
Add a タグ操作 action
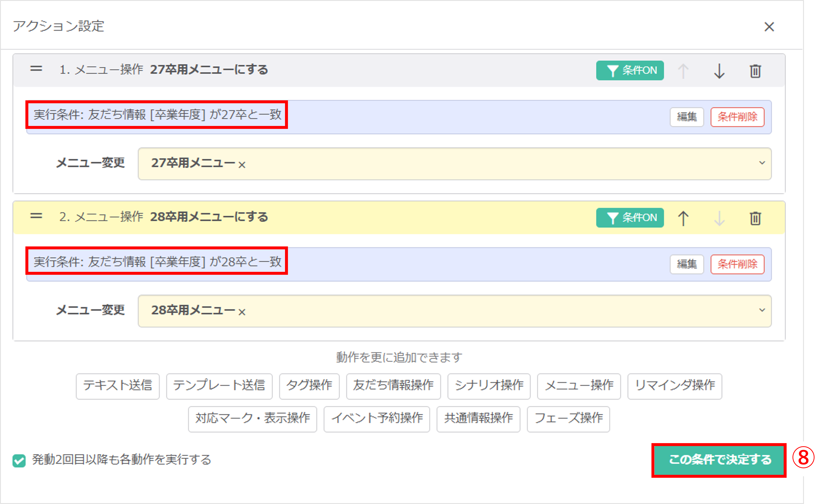pos(309,386)
